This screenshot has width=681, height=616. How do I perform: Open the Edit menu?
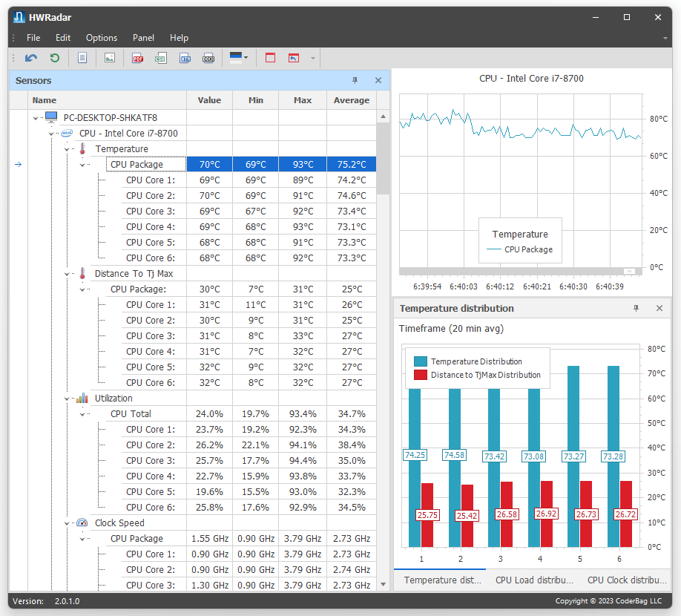tap(63, 38)
